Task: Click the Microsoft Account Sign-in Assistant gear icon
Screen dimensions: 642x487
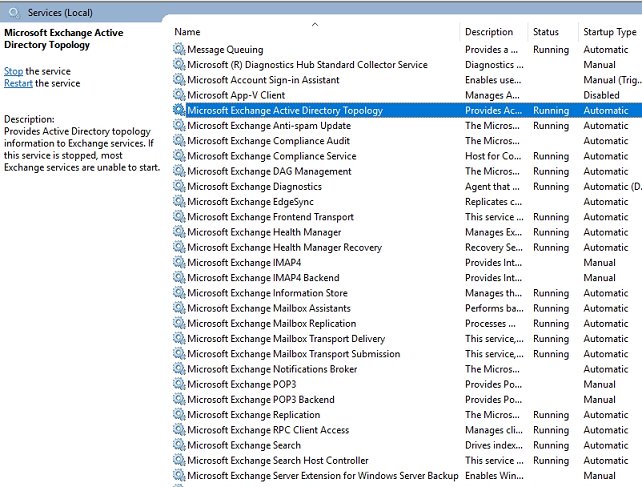Action: [x=179, y=79]
